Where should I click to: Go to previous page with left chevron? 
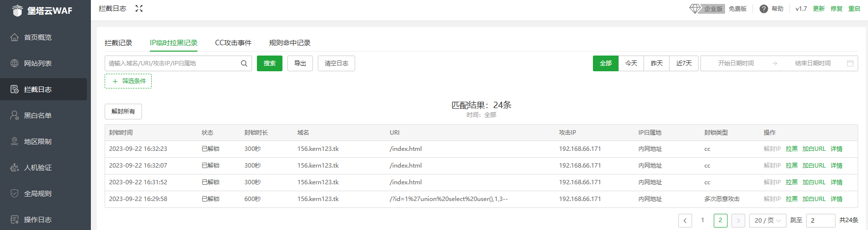685,221
